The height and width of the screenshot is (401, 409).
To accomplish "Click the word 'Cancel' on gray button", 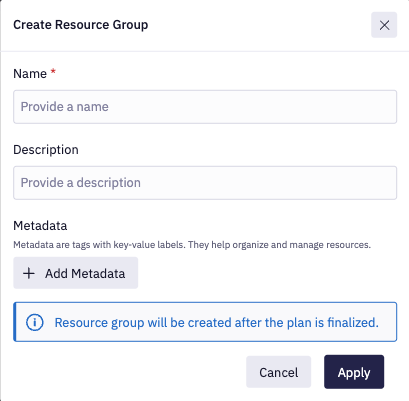I will pos(279,372).
